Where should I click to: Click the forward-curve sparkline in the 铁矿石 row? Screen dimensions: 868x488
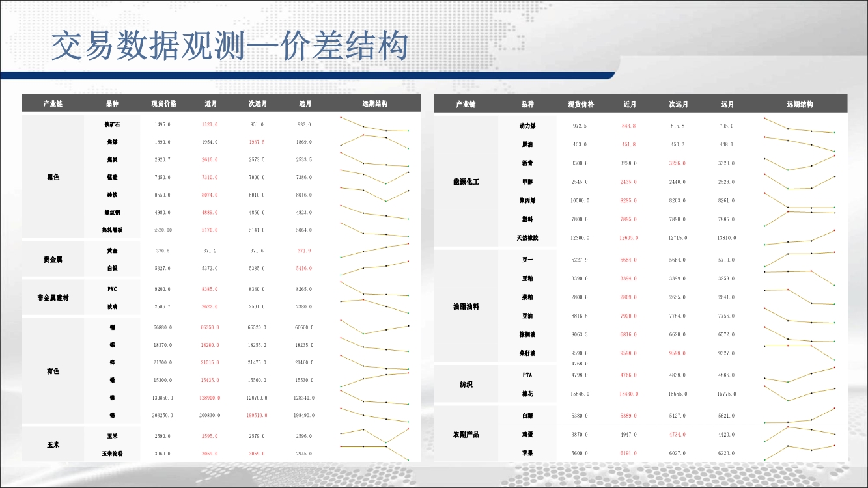(374, 125)
